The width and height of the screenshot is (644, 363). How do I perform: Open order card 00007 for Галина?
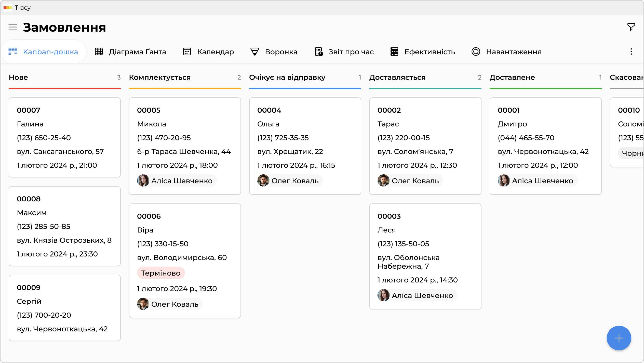coord(65,137)
